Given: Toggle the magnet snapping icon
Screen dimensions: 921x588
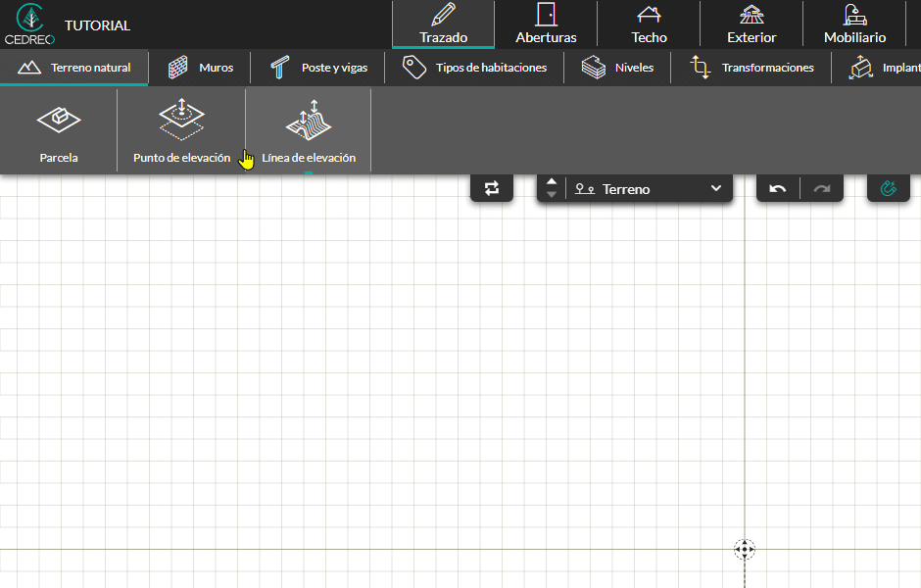Looking at the screenshot, I should tap(888, 188).
